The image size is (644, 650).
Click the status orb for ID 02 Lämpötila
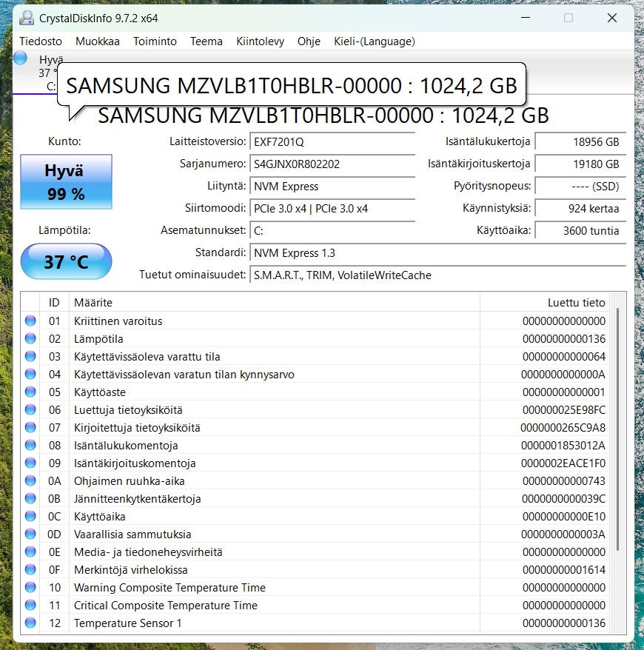point(30,338)
